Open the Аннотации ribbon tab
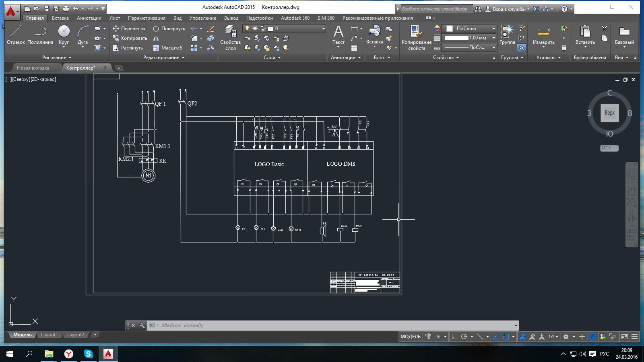The image size is (644, 362). point(89,18)
